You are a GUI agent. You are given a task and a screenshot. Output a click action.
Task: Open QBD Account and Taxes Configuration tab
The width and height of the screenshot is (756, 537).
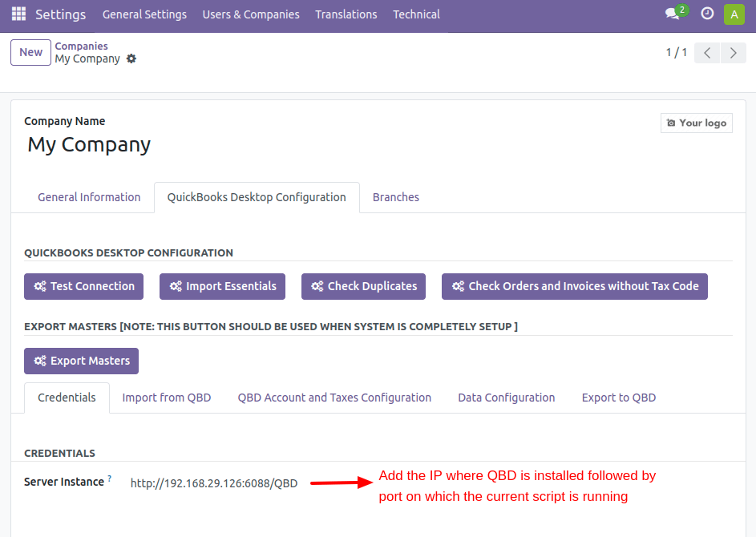(334, 398)
